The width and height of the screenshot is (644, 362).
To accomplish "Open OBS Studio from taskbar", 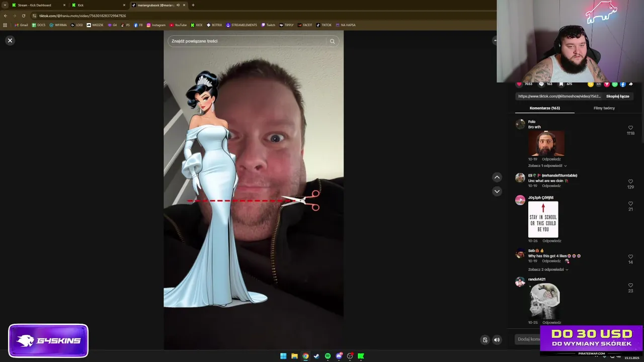I will click(350, 356).
